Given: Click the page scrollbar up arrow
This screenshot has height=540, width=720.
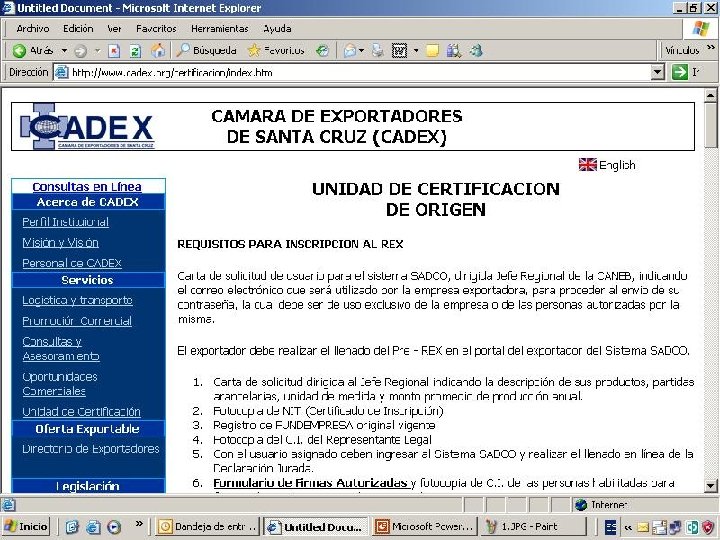Looking at the screenshot, I should pos(710,95).
